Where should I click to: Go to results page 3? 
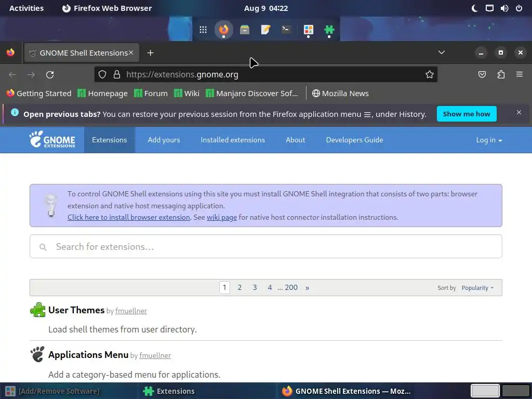[255, 287]
